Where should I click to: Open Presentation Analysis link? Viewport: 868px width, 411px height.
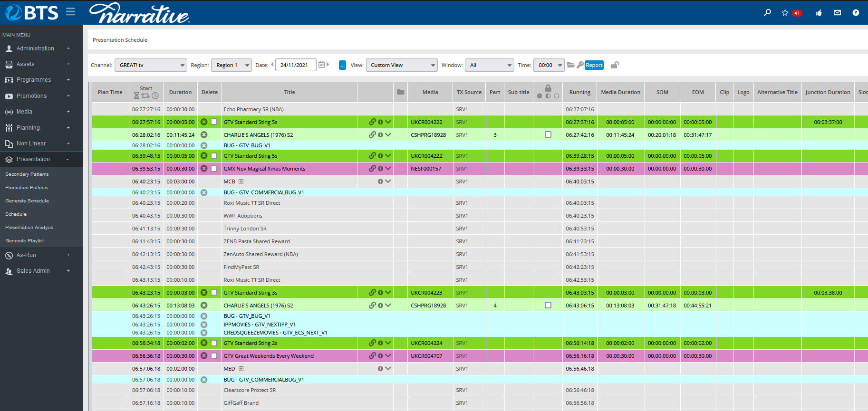29,228
